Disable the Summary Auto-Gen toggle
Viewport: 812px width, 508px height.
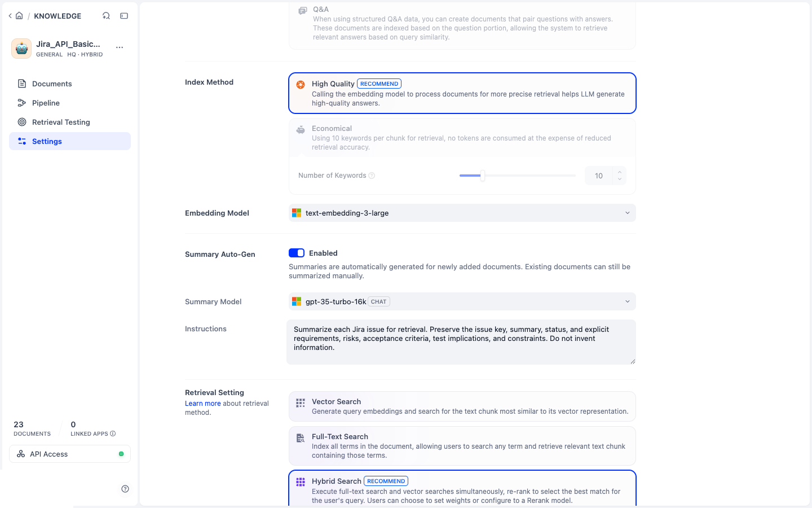tap(297, 253)
